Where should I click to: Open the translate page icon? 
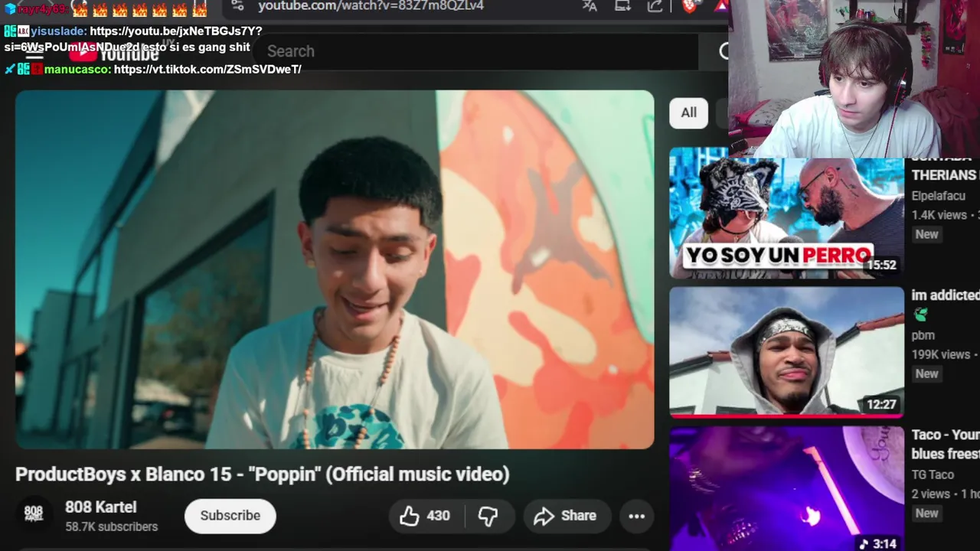click(x=589, y=5)
